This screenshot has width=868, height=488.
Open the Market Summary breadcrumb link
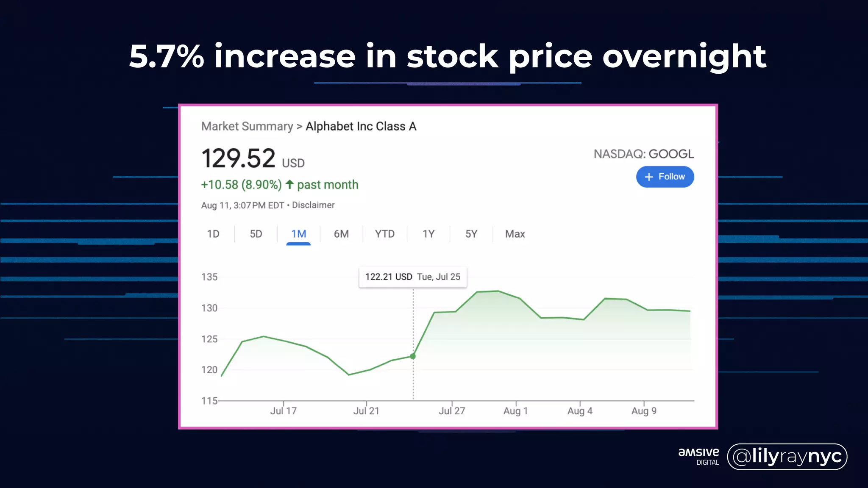pos(247,126)
